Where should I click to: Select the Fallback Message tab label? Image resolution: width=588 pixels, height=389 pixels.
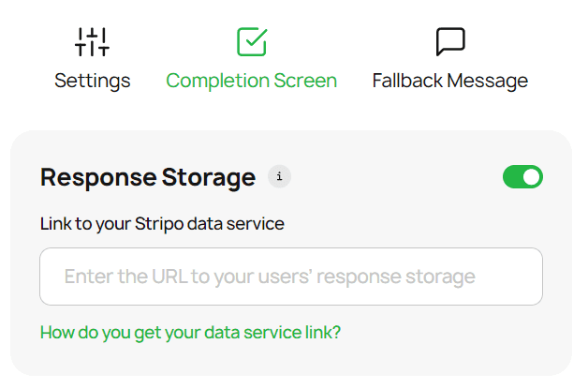[x=449, y=81]
